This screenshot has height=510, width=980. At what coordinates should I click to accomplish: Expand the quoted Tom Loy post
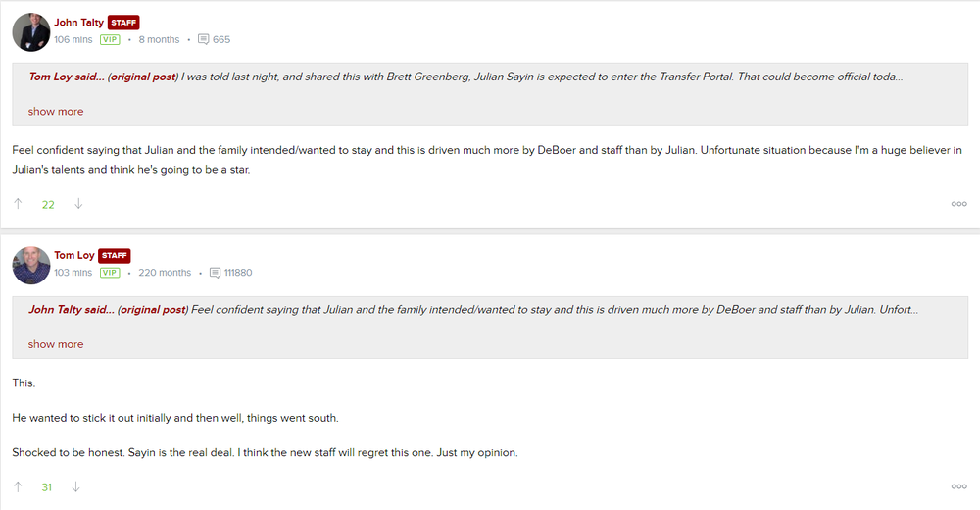tap(56, 112)
